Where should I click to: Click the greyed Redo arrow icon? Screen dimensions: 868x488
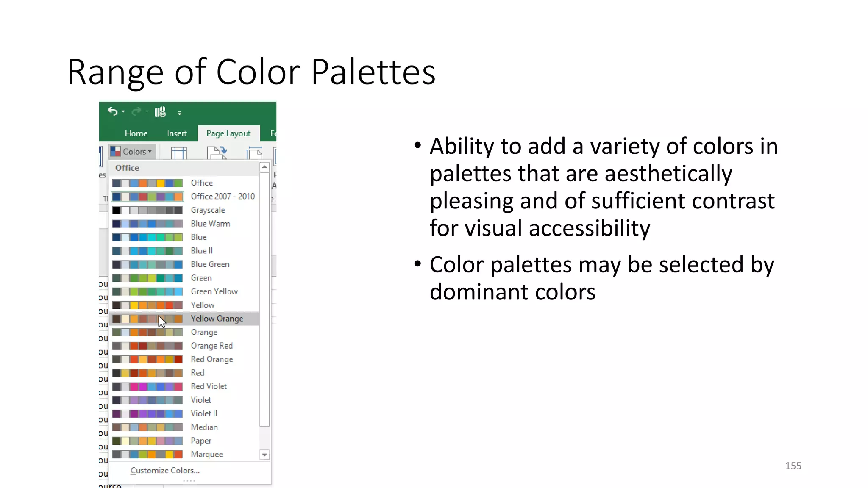[136, 111]
